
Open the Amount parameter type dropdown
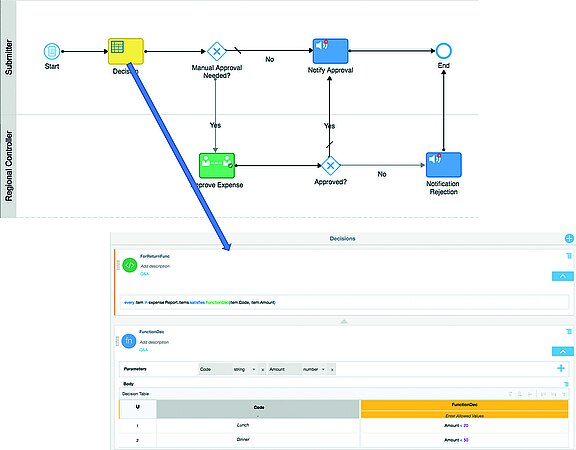[314, 369]
